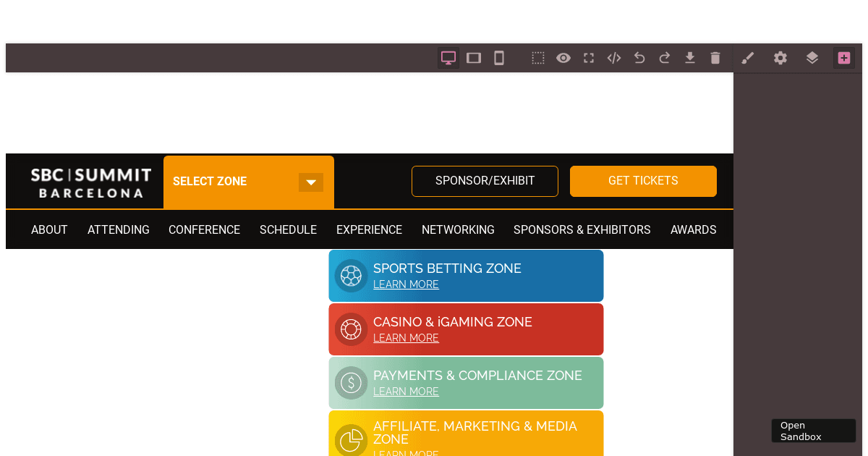Screen dimensions: 868x456
Task: Open the view code panel
Action: pyautogui.click(x=614, y=58)
